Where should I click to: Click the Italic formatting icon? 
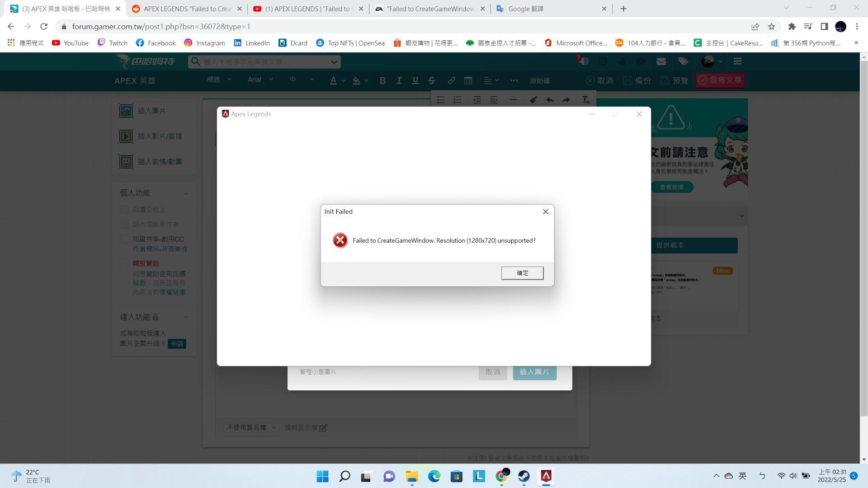[400, 80]
